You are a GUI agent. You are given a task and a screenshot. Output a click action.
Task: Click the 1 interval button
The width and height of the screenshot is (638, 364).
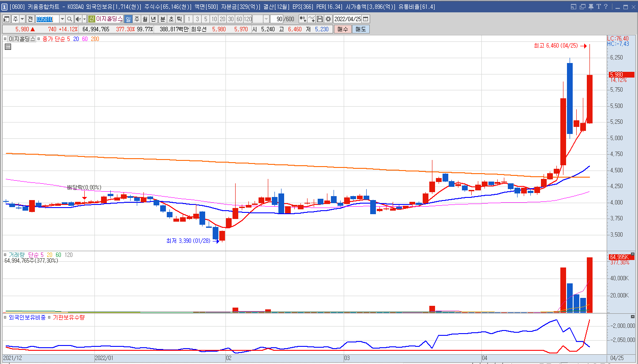pyautogui.click(x=189, y=19)
